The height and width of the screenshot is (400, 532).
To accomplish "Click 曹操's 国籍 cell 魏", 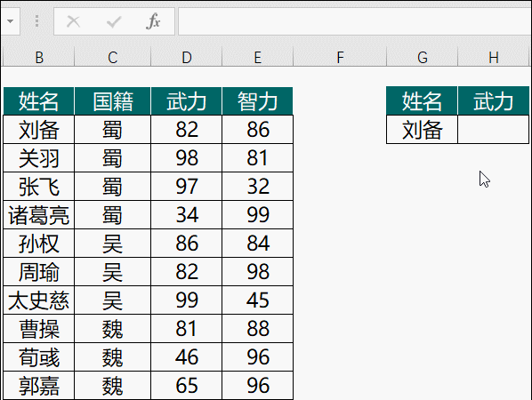I will 112,329.
